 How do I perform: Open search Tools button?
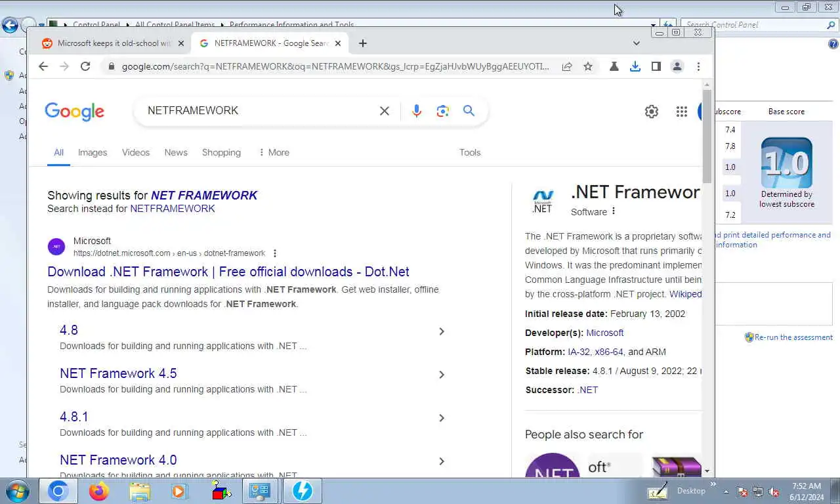[470, 152]
